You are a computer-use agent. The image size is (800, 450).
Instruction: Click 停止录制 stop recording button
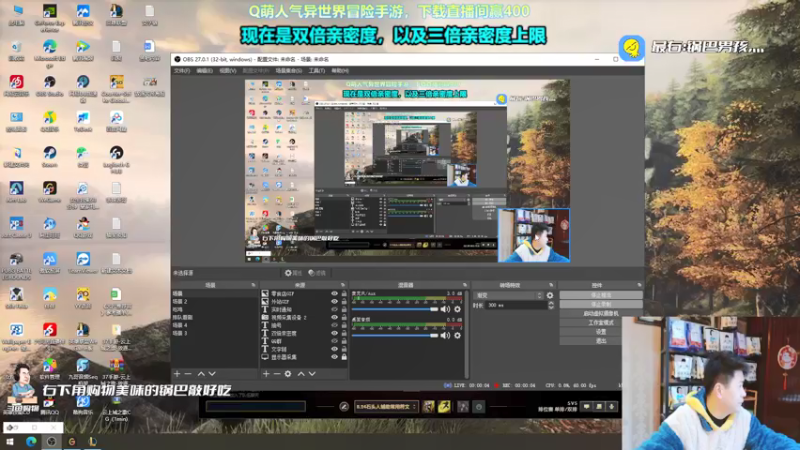[x=601, y=304]
